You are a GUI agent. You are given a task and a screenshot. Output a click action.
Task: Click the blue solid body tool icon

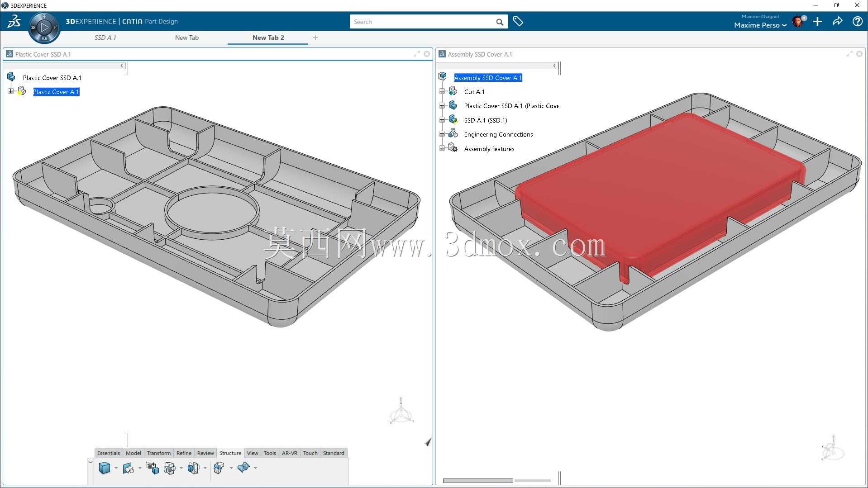(x=105, y=468)
